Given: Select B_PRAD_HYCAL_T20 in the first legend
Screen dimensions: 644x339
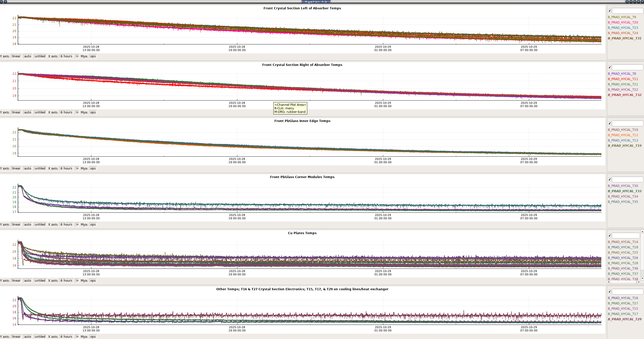Looking at the screenshot, I should (x=623, y=22).
